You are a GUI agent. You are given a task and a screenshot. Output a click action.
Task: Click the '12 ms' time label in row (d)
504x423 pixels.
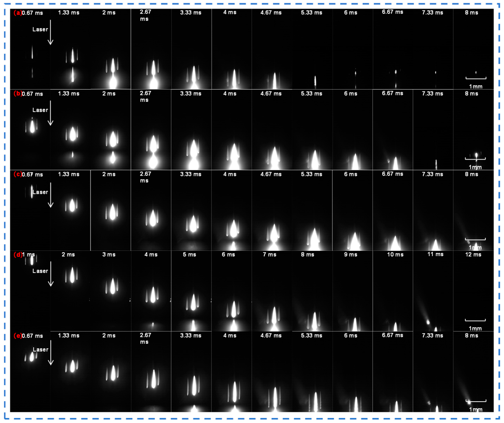click(x=473, y=255)
